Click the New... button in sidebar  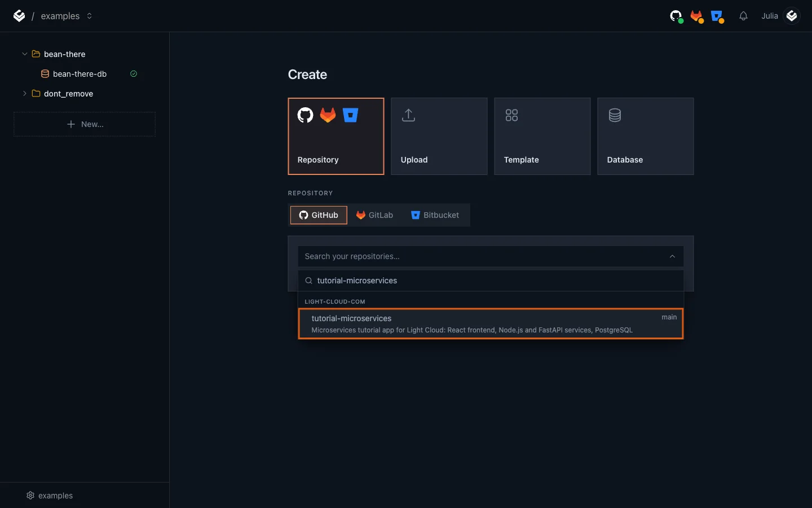click(85, 124)
